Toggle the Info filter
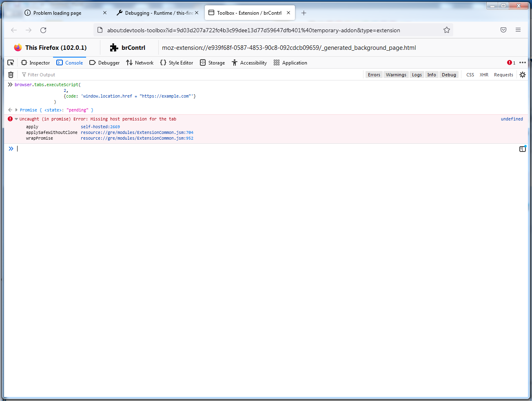 [x=432, y=75]
